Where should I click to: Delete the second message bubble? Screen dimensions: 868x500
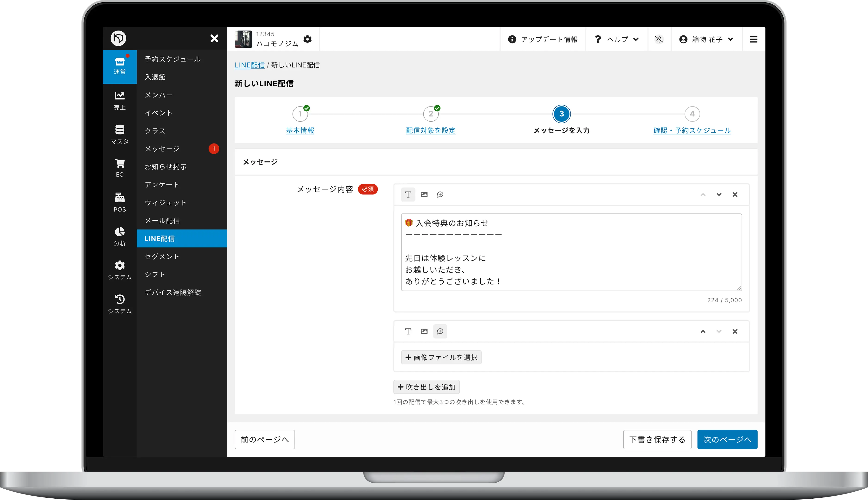pos(735,331)
